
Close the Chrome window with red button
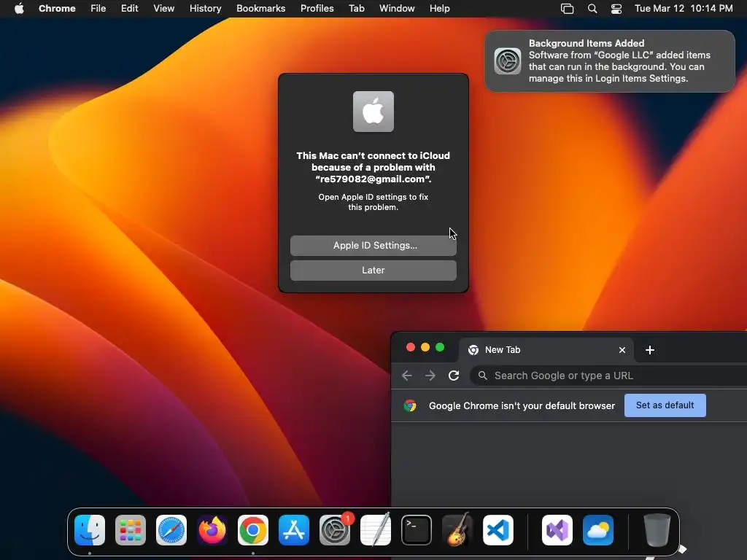[x=411, y=347]
